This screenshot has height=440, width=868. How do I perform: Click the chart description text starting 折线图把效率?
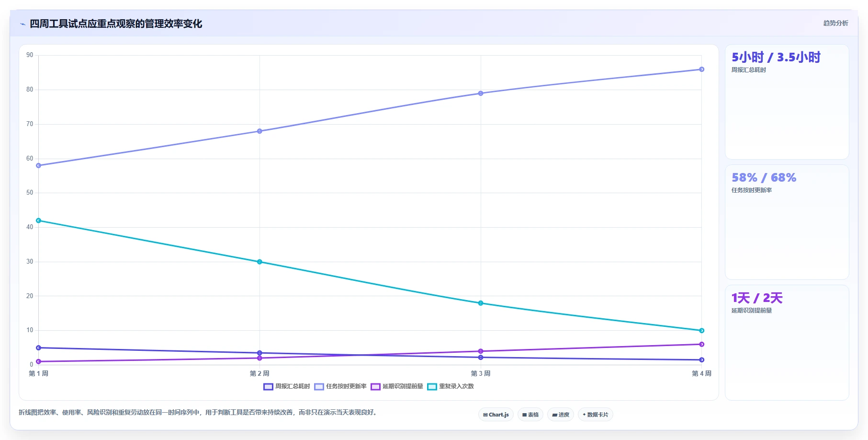tap(199, 412)
